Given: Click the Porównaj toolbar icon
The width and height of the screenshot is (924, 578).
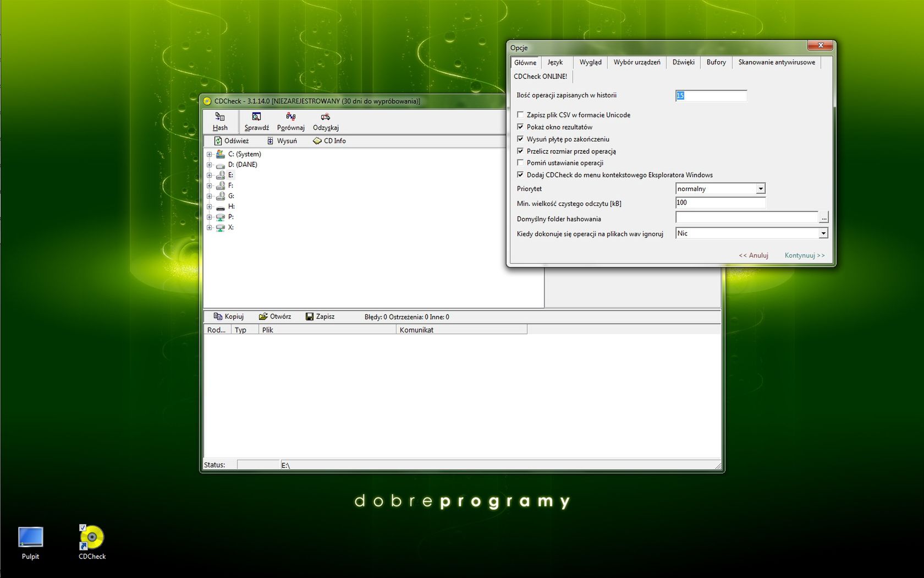Looking at the screenshot, I should (x=291, y=117).
